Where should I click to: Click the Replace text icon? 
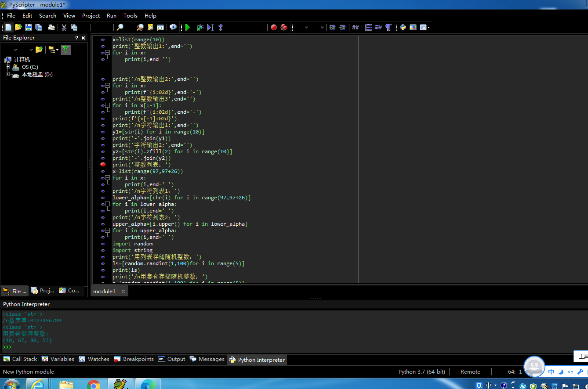point(140,27)
